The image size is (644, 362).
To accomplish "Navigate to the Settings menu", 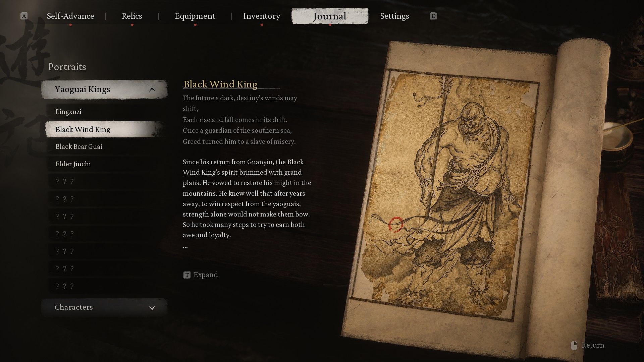I will (394, 16).
